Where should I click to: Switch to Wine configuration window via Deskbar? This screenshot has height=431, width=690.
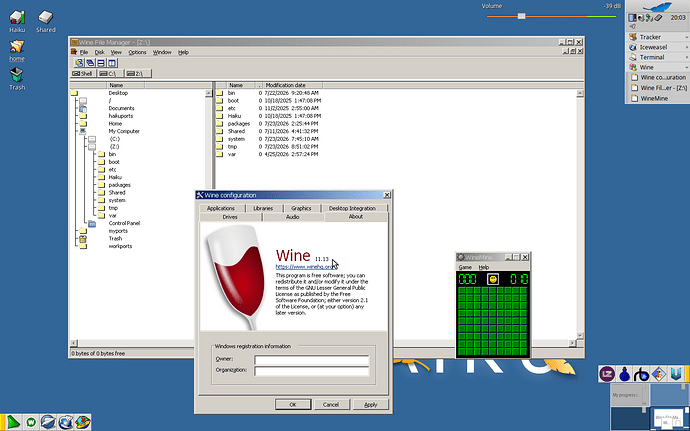(659, 77)
